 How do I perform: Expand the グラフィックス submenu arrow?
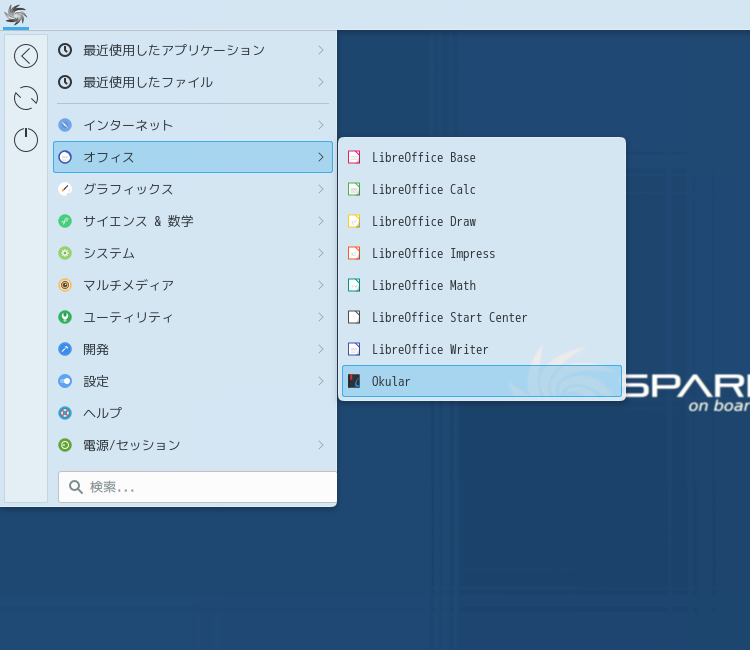320,189
